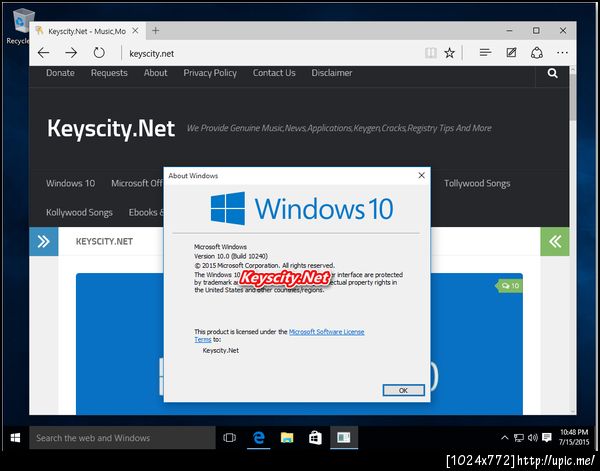Open Task View on the taskbar
The image size is (600, 471).
click(229, 438)
